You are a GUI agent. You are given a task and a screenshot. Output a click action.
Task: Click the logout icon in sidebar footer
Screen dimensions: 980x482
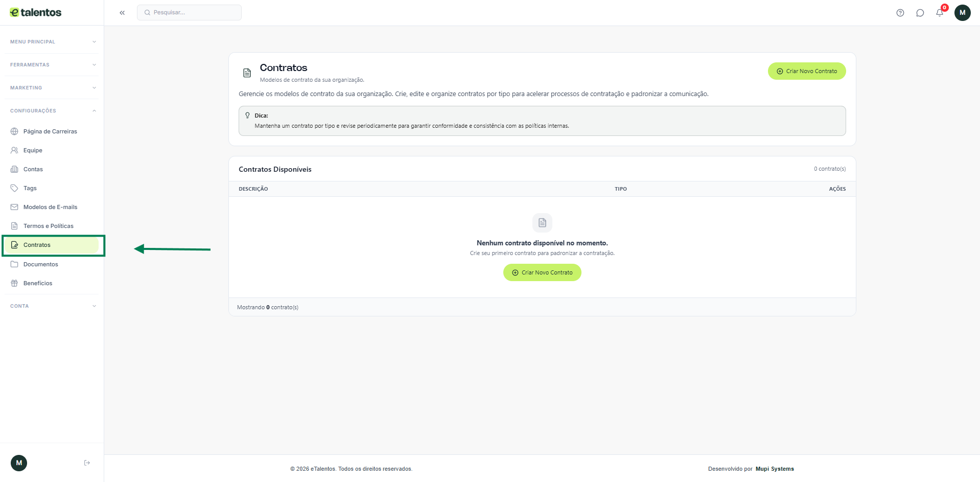pos(87,463)
